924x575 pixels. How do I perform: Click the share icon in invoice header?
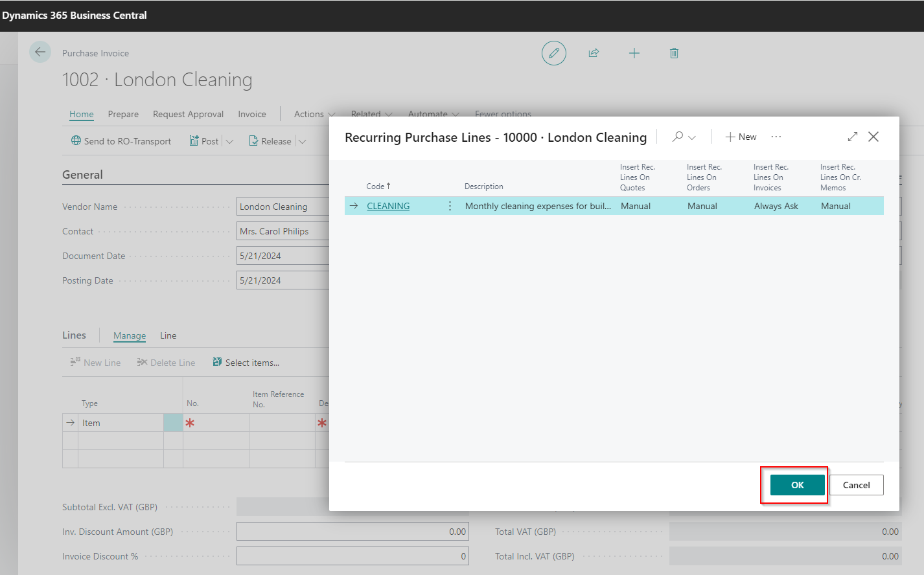[594, 53]
